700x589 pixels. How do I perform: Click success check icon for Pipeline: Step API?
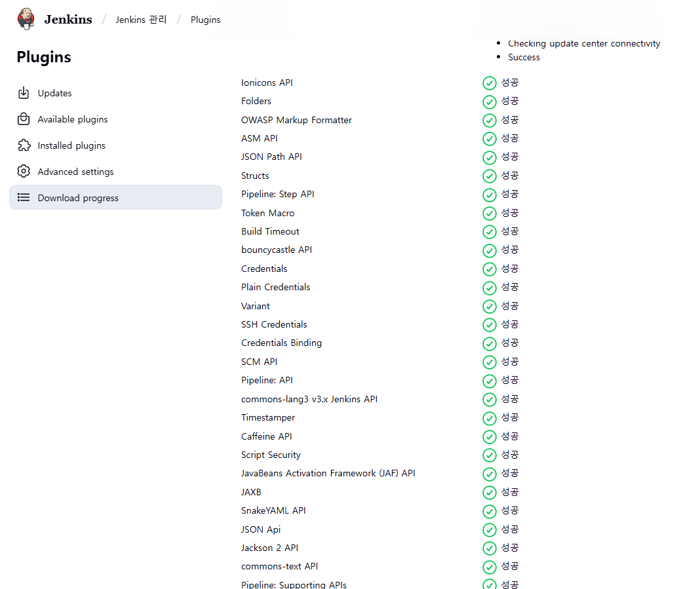[x=490, y=195]
